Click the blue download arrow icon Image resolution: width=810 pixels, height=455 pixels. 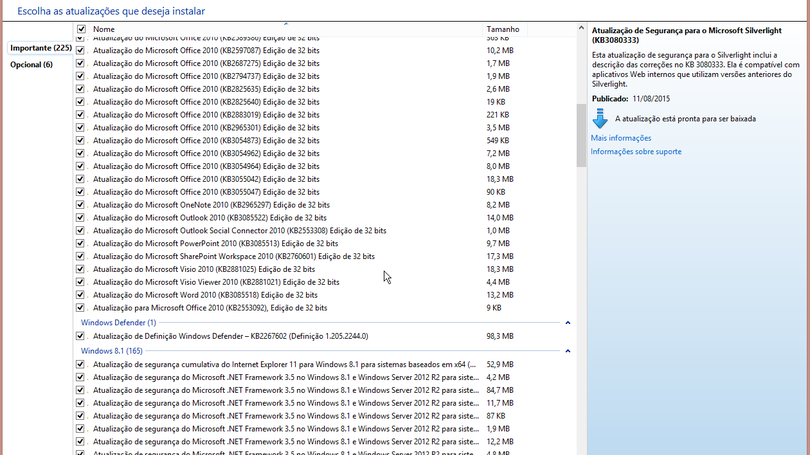600,118
